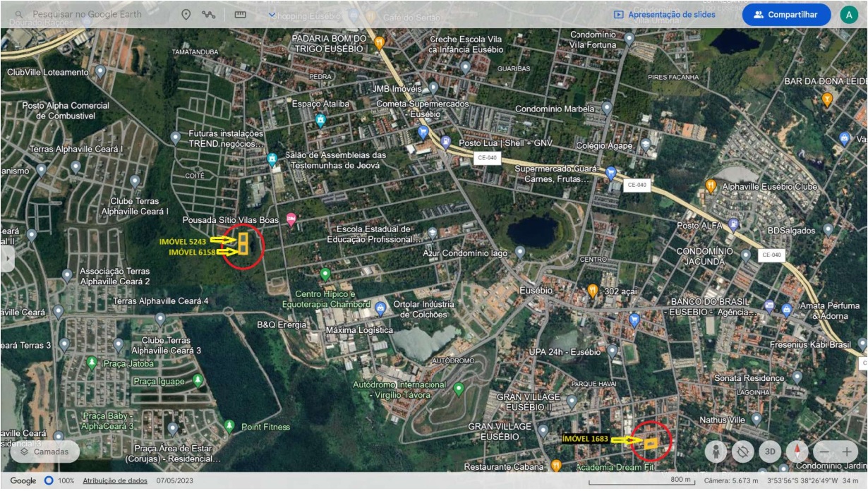Click the Google logo in status bar
The width and height of the screenshot is (868, 491).
(x=23, y=480)
